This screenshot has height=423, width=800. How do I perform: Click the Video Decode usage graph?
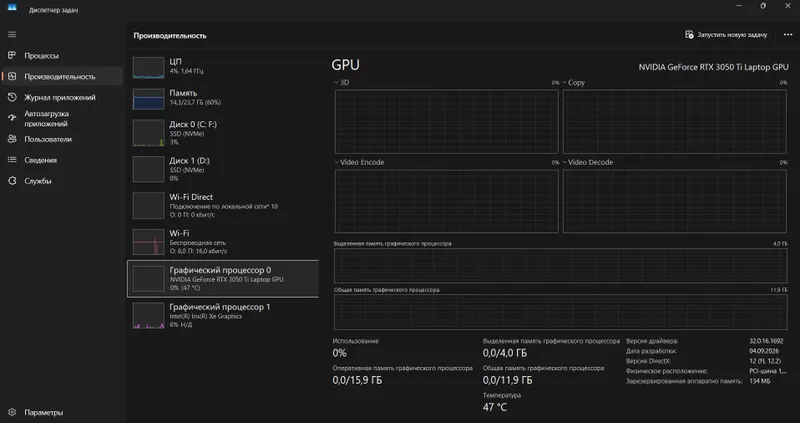674,202
